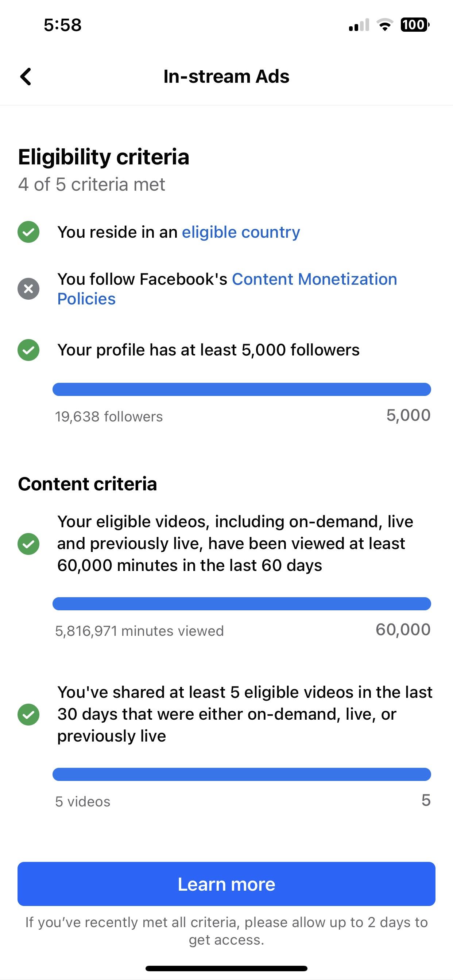Tap the Eligibility criteria heading

[x=104, y=157]
